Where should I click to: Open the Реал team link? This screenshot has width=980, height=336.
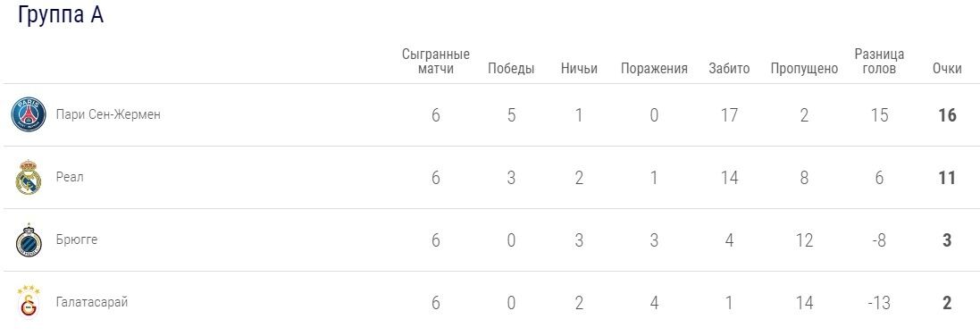tap(70, 177)
